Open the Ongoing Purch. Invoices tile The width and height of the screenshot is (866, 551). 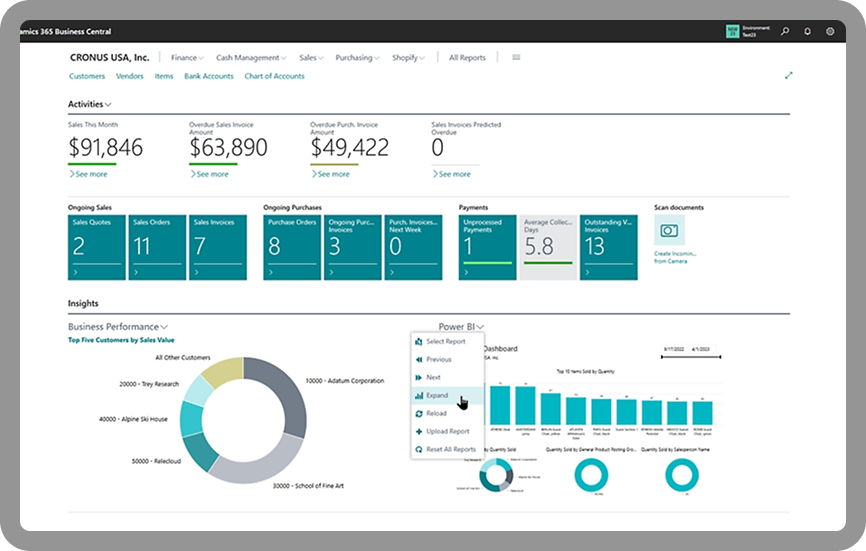pos(352,247)
